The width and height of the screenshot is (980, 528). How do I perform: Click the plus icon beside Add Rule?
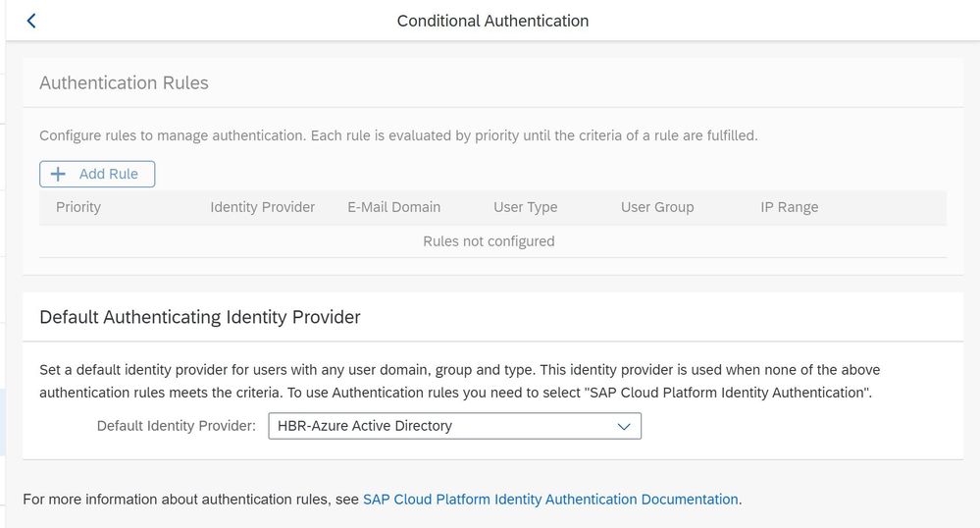click(58, 174)
